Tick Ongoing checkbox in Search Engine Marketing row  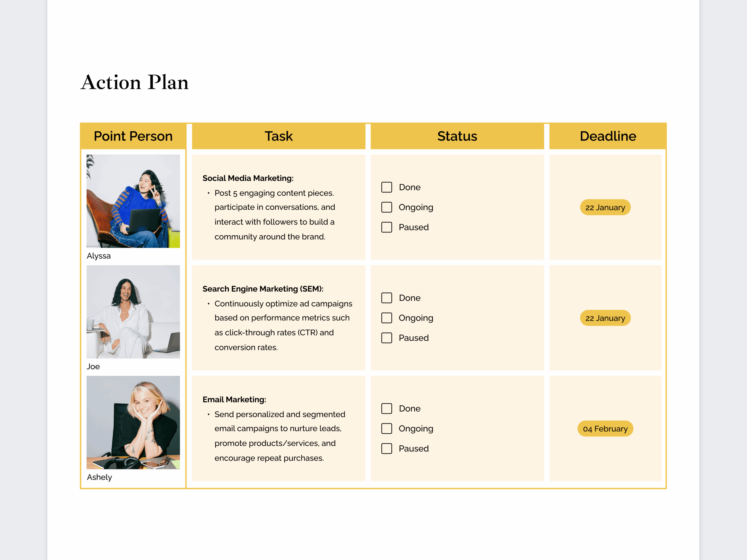coord(387,318)
